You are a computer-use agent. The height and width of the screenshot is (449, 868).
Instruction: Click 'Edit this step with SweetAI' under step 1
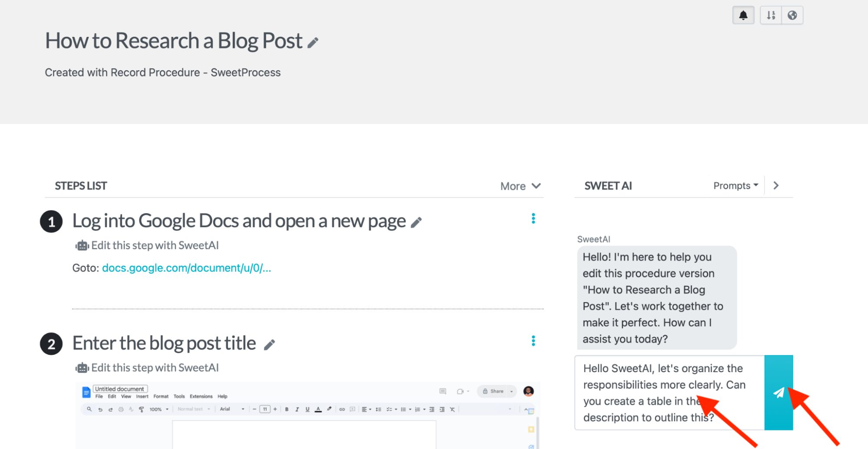click(x=147, y=245)
